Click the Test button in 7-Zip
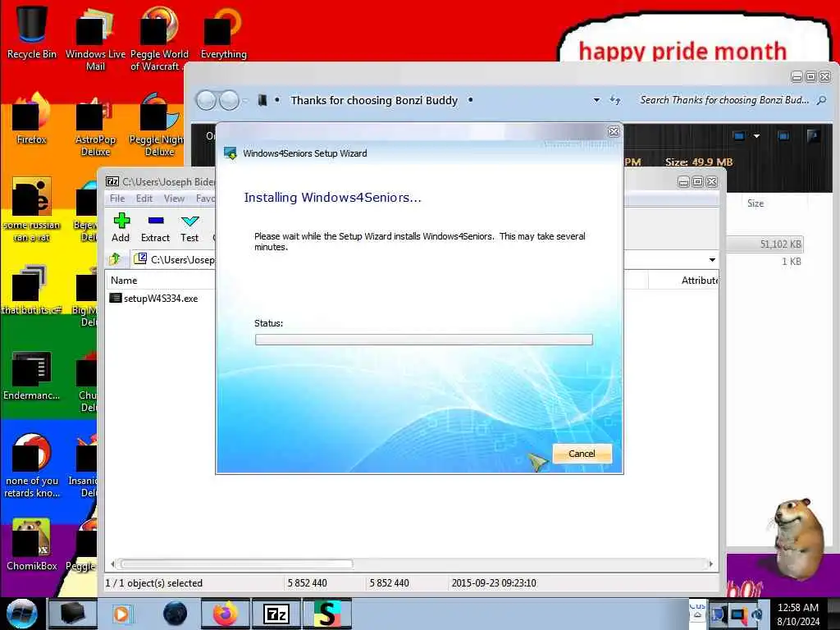 pos(189,227)
